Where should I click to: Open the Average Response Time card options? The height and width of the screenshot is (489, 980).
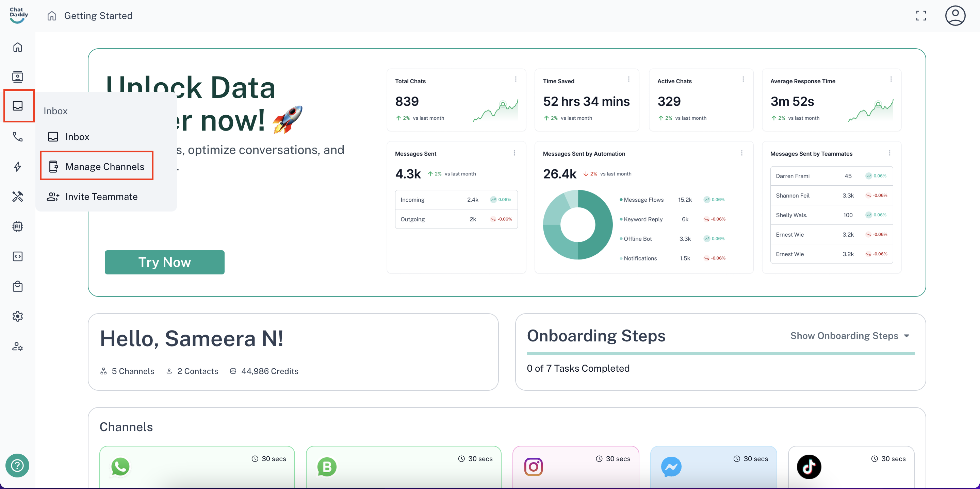[x=891, y=79]
